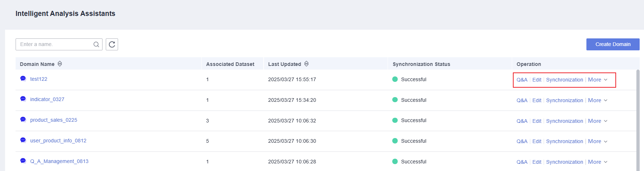Click chat bubble icon next to indicator_0327
The width and height of the screenshot is (644, 171).
coord(23,99)
